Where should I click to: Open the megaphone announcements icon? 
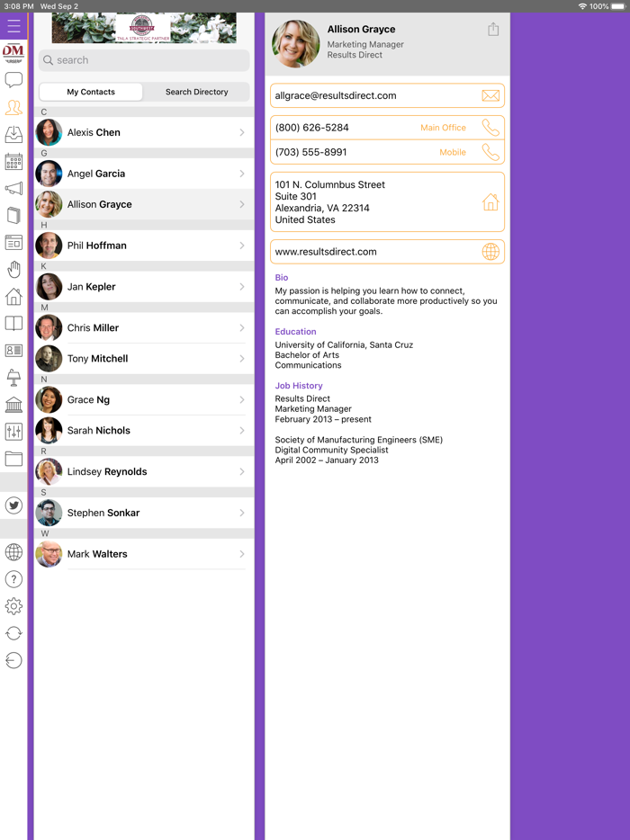13,189
